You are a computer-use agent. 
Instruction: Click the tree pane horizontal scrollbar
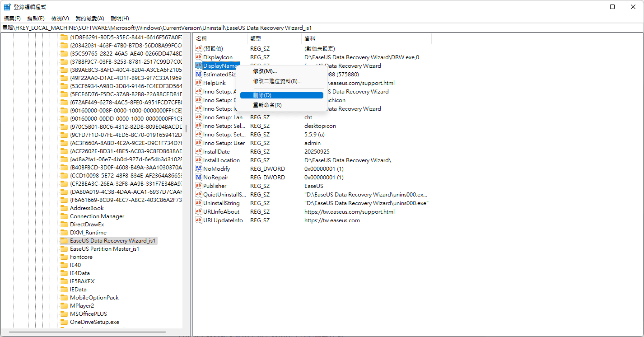point(90,332)
